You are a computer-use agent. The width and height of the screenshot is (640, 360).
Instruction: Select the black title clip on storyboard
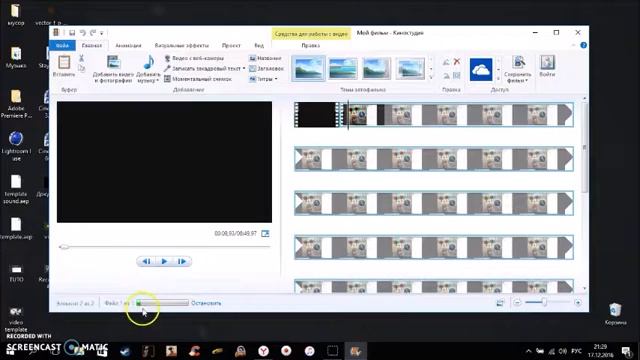click(x=317, y=115)
